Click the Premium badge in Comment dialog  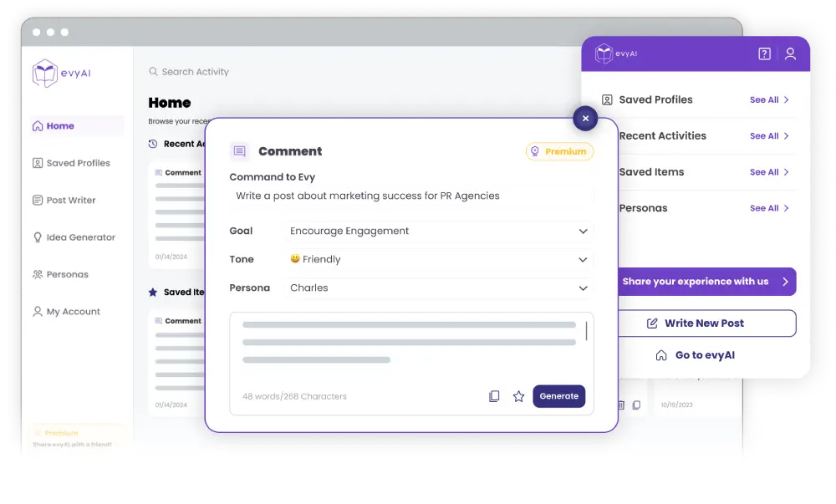point(559,151)
